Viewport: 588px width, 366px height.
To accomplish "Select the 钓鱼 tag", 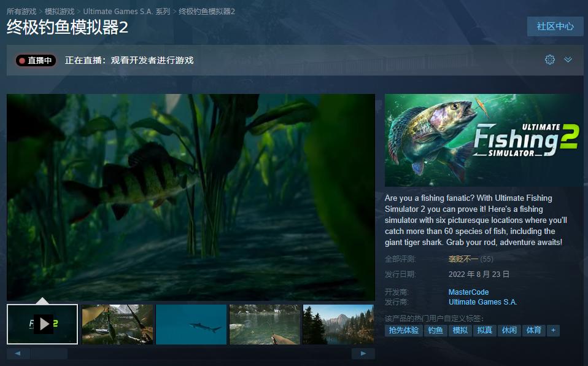I will [x=436, y=330].
